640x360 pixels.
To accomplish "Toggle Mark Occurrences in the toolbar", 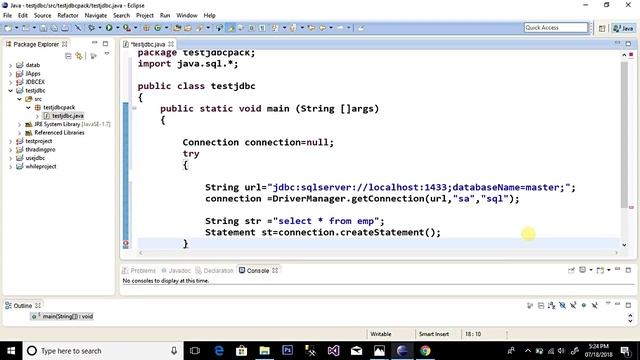I will [x=231, y=28].
